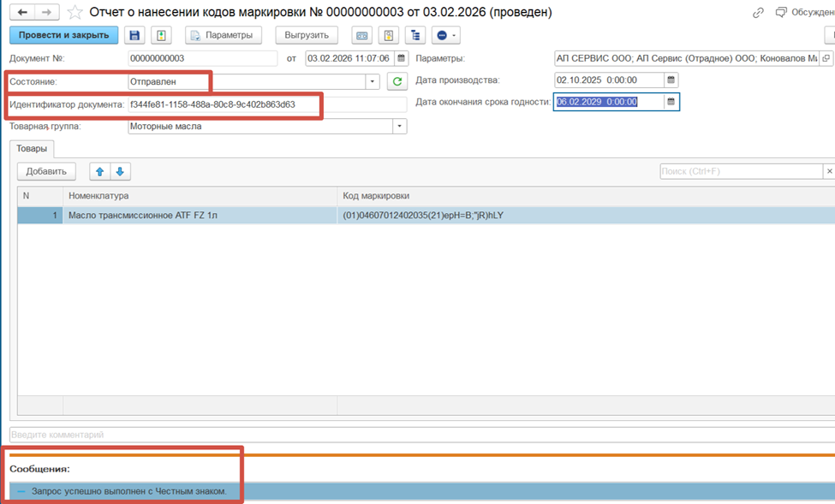
Task: Move the row up with the up arrow
Action: [x=100, y=171]
